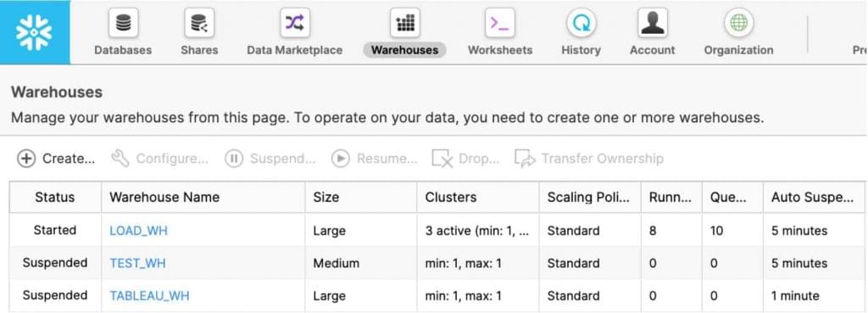Open the LOAD_WH warehouse link
Image resolution: width=868 pixels, height=313 pixels.
[138, 231]
